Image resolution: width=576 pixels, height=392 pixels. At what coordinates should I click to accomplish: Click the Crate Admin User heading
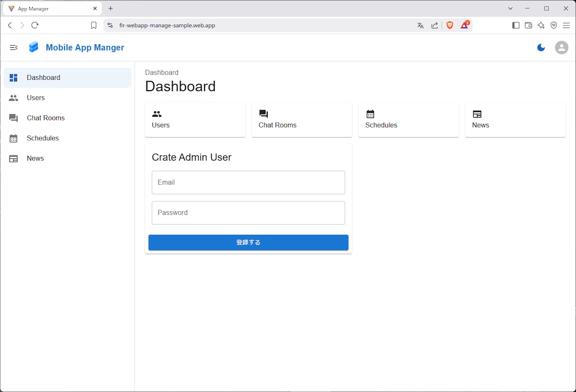pyautogui.click(x=191, y=157)
